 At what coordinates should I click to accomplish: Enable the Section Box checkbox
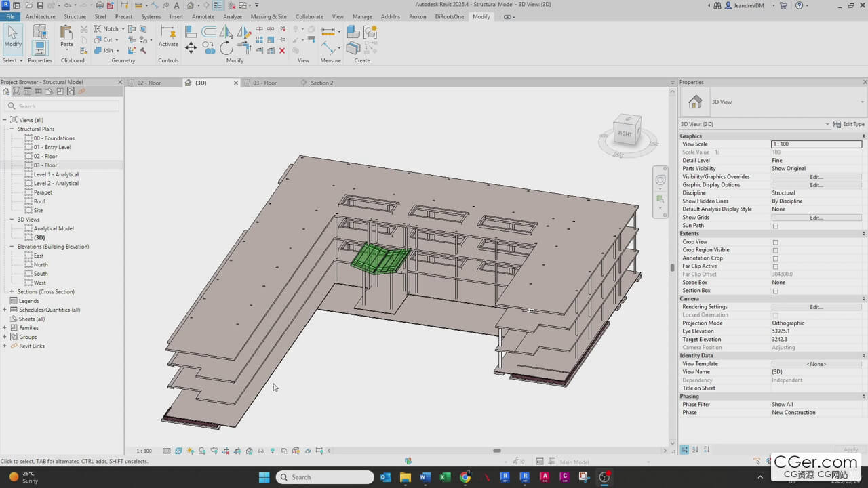tap(775, 291)
